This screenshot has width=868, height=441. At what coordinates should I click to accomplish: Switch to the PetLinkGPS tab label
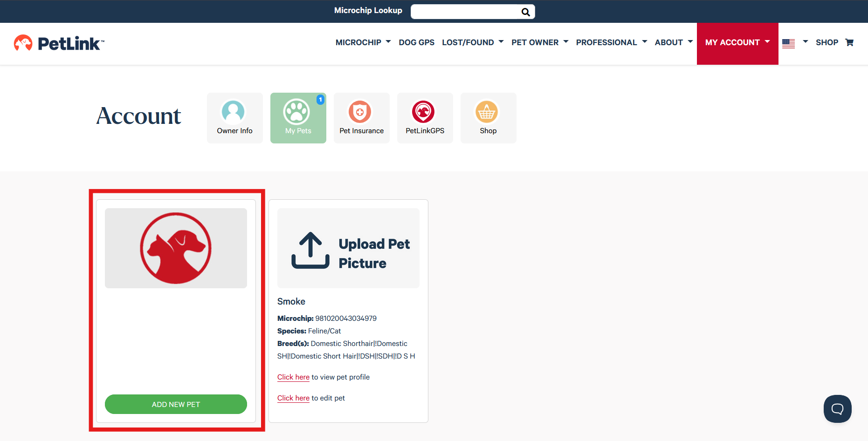point(425,131)
